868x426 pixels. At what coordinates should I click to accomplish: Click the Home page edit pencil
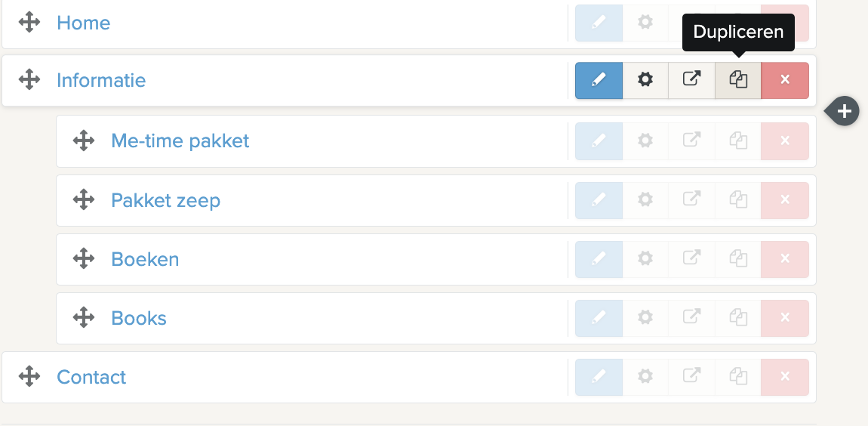pos(599,23)
